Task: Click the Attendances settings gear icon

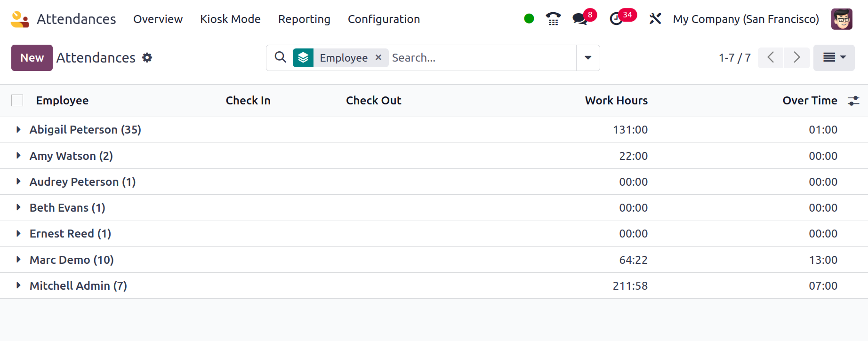Action: point(147,57)
